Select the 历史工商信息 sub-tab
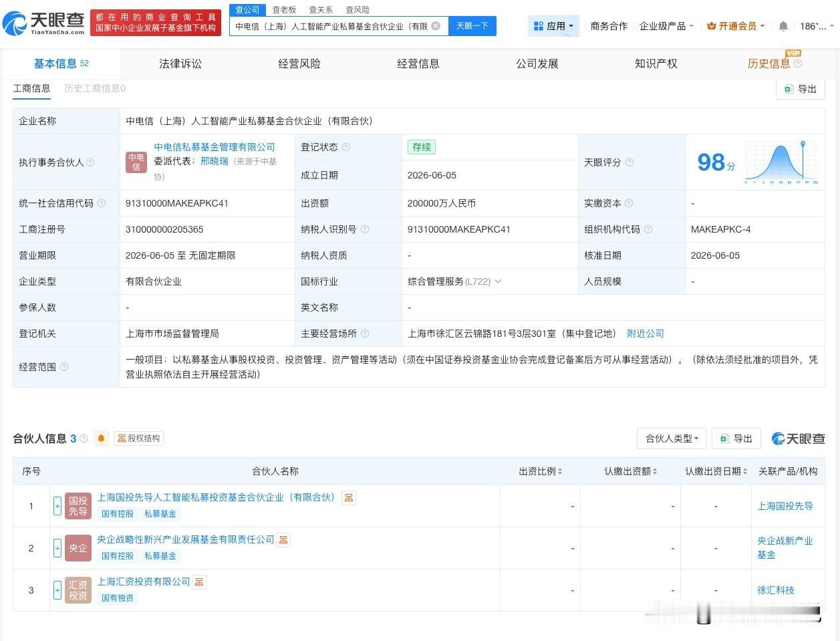Screen dimensions: 840x641 tap(94, 88)
